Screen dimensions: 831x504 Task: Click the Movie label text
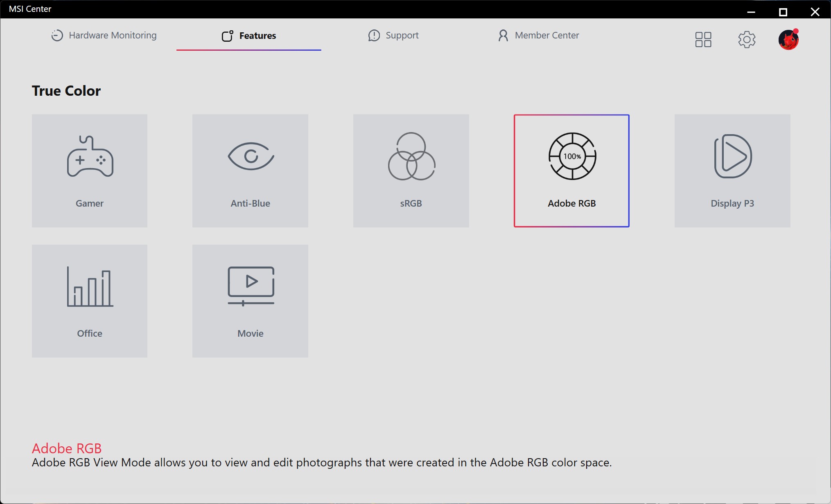coord(251,333)
